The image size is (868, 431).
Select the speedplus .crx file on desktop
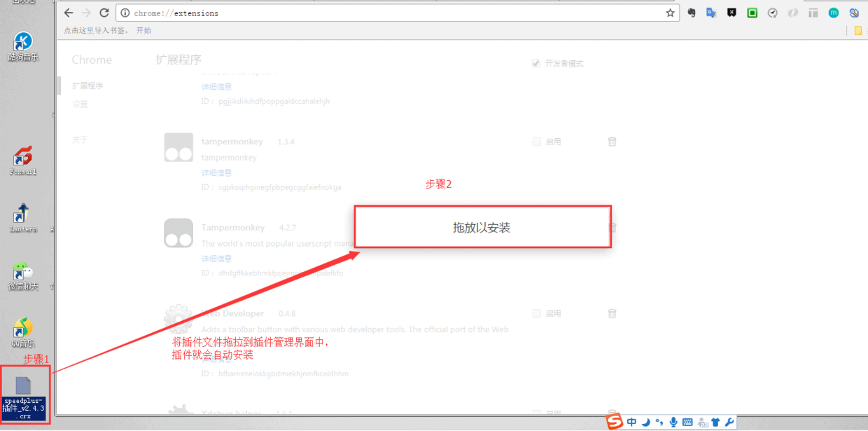(x=24, y=397)
